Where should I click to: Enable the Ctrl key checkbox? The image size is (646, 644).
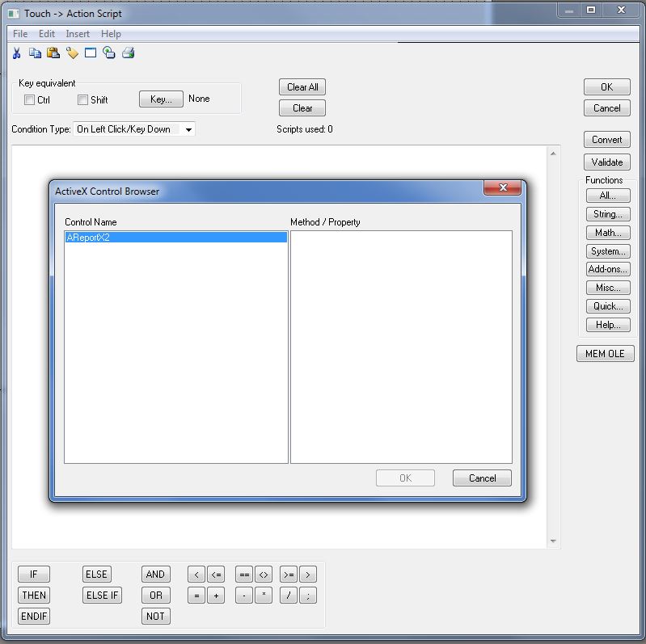click(x=30, y=100)
